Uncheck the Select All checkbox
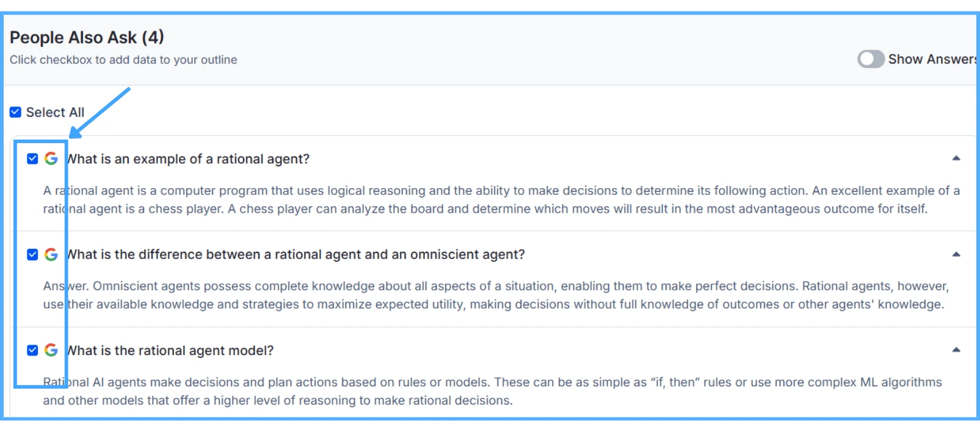The image size is (980, 432). point(16,112)
